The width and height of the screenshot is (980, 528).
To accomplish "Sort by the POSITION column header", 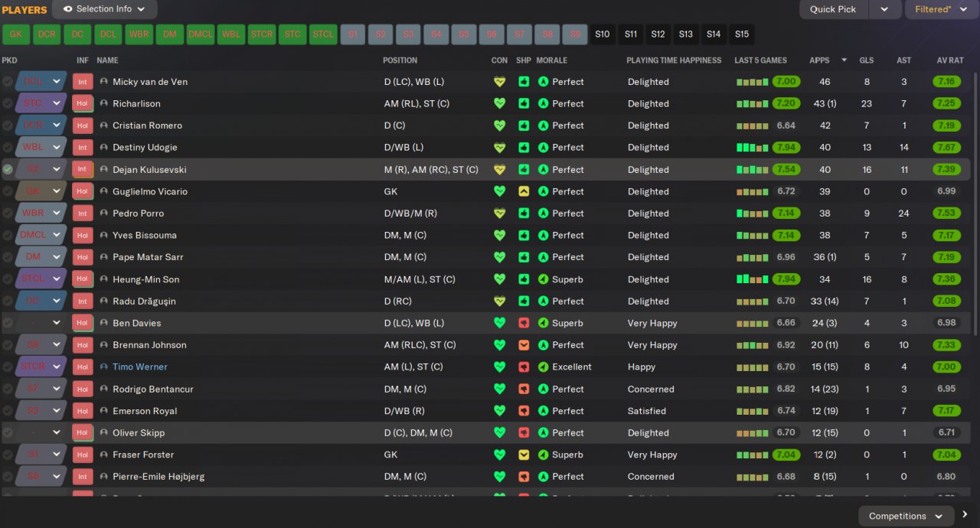I will coord(400,60).
